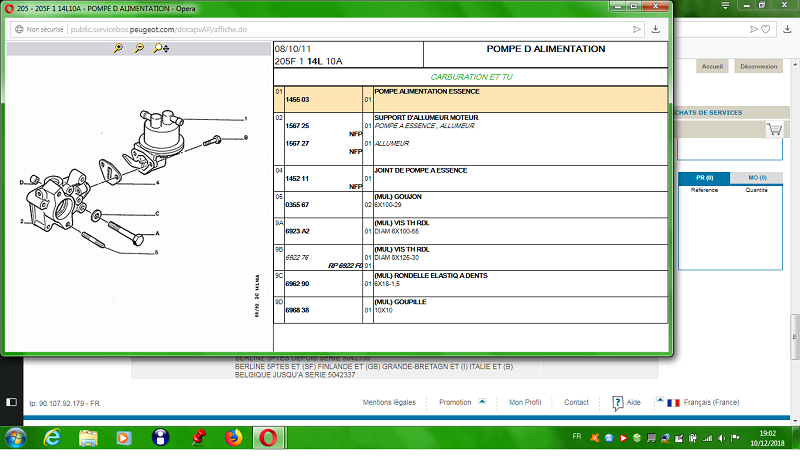The width and height of the screenshot is (800, 468).
Task: Switch to the PR (0) tab
Action: (x=705, y=178)
